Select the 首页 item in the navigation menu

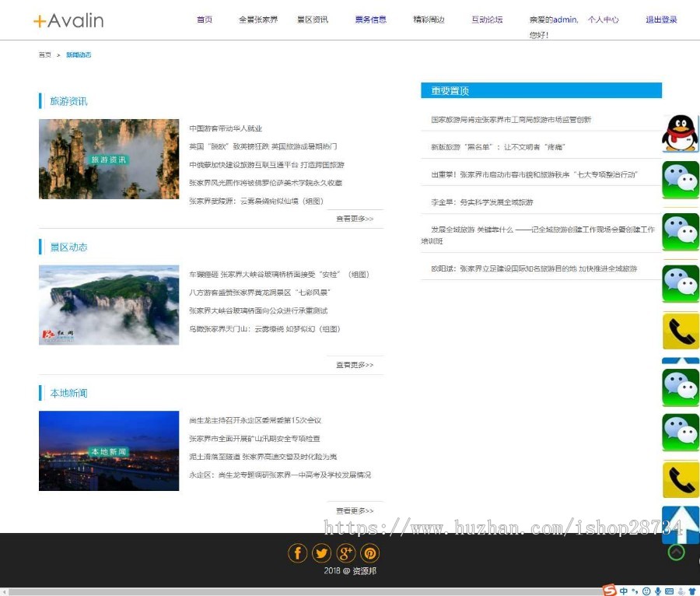pyautogui.click(x=205, y=19)
